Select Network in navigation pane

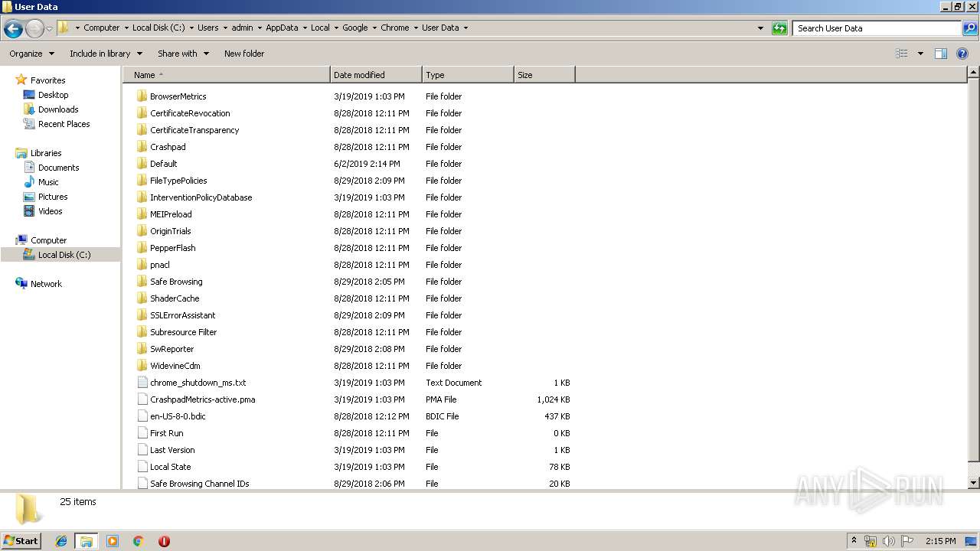(46, 284)
